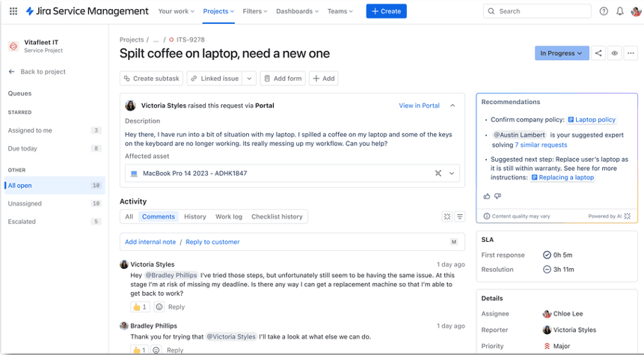Click the Add form button
This screenshot has width=644, height=355.
click(283, 78)
